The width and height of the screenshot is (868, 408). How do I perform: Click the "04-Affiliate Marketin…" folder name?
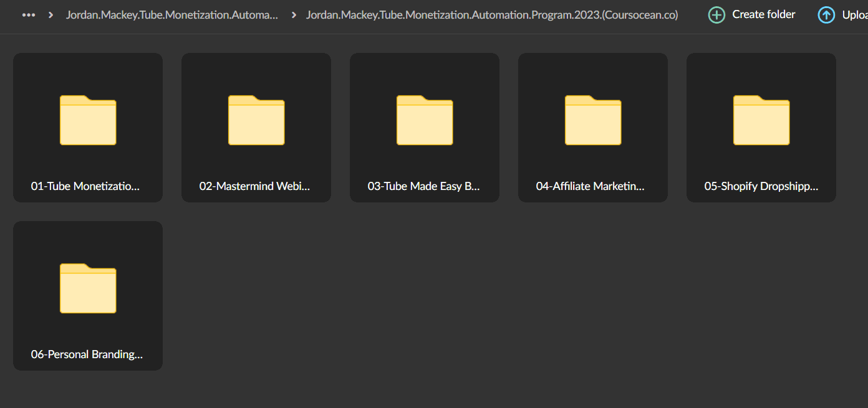click(x=591, y=186)
